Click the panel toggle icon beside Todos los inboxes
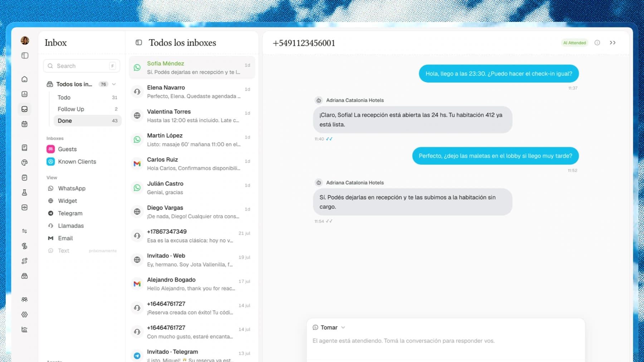644x362 pixels. (x=139, y=43)
